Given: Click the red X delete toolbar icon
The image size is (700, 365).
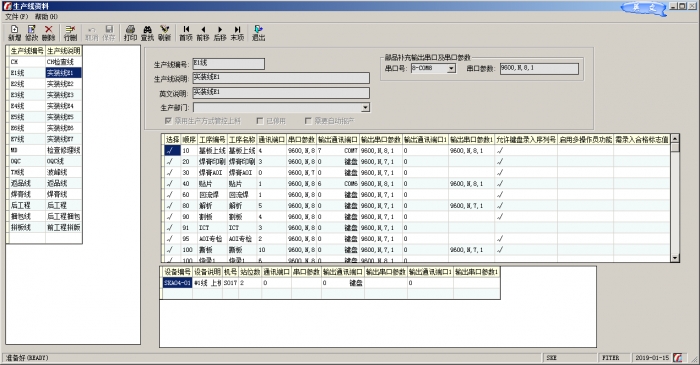Looking at the screenshot, I should pyautogui.click(x=49, y=33).
